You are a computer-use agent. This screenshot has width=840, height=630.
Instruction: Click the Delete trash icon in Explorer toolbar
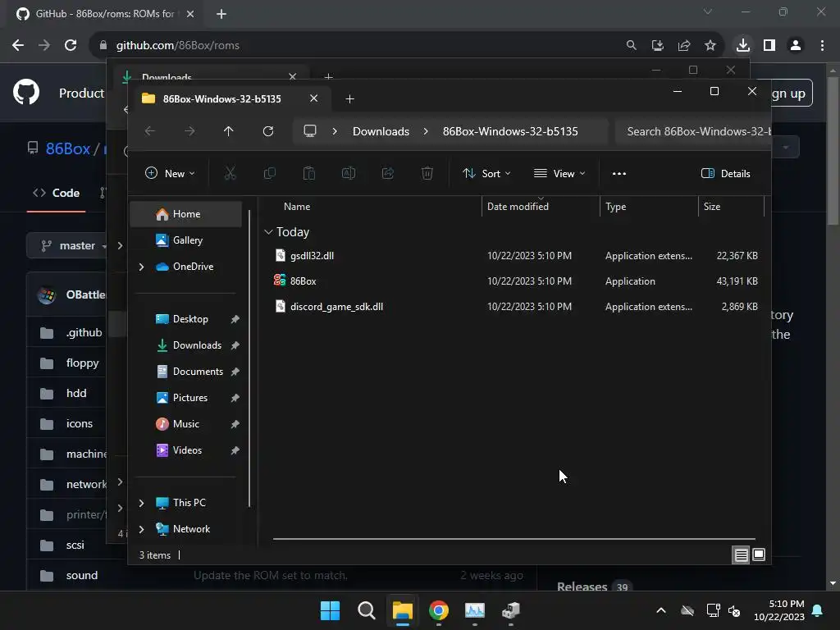(x=427, y=174)
